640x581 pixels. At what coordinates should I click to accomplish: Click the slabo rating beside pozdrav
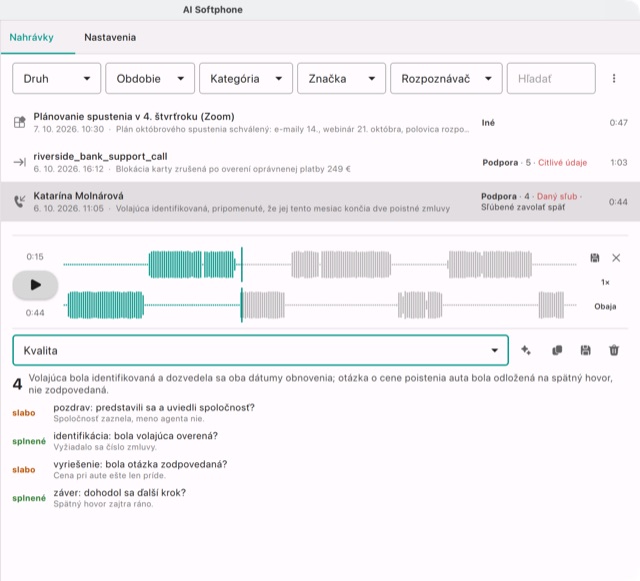[24, 413]
